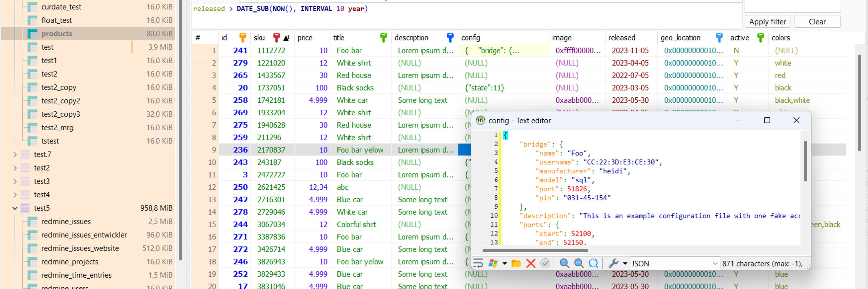This screenshot has width=868, height=289.
Task: Expand the test2 database node
Action: [x=15, y=168]
